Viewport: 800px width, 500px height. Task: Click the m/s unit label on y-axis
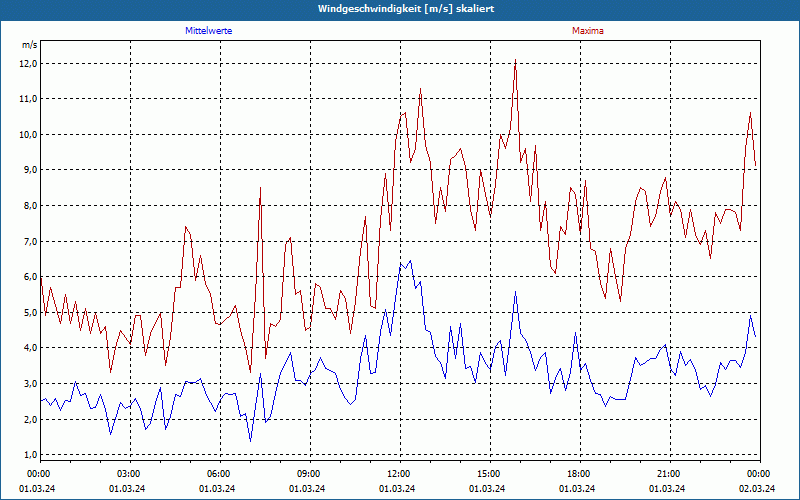click(x=30, y=45)
